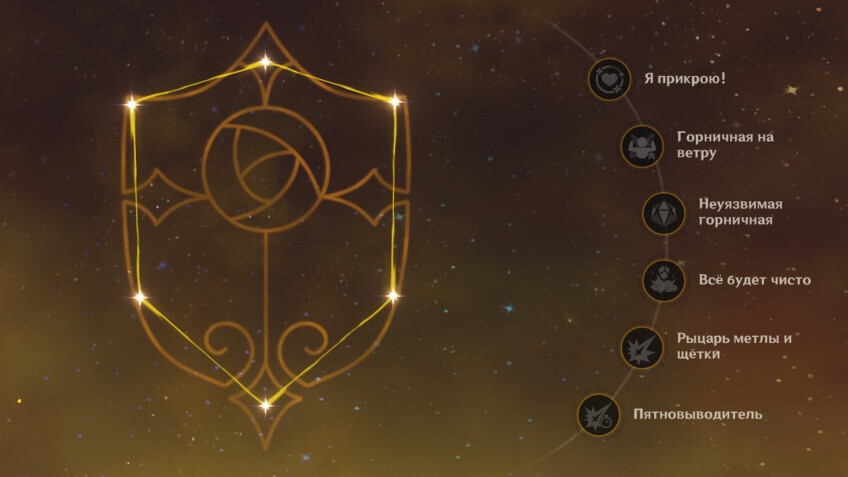Click the left spiral ornament on the shield
Screen dimensions: 848x477
pyautogui.click(x=229, y=344)
